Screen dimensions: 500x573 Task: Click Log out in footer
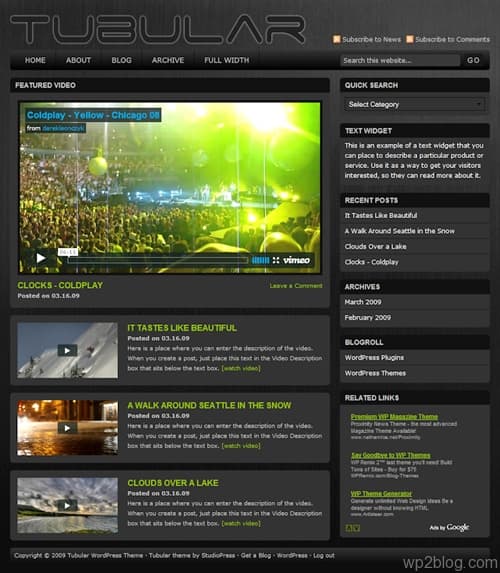tap(323, 555)
